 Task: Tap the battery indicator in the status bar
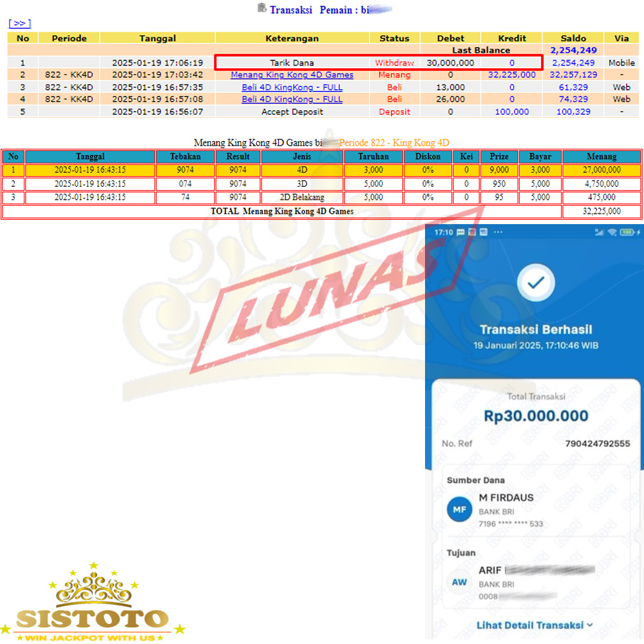click(627, 232)
